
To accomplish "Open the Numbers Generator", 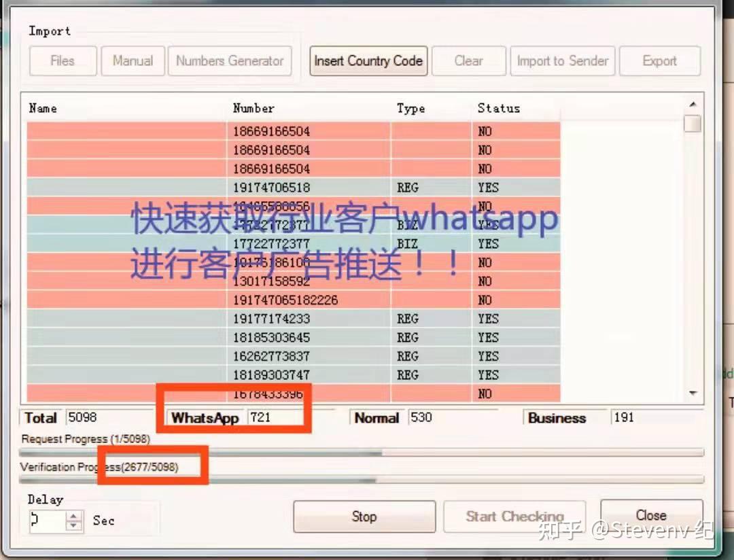I will pos(230,61).
